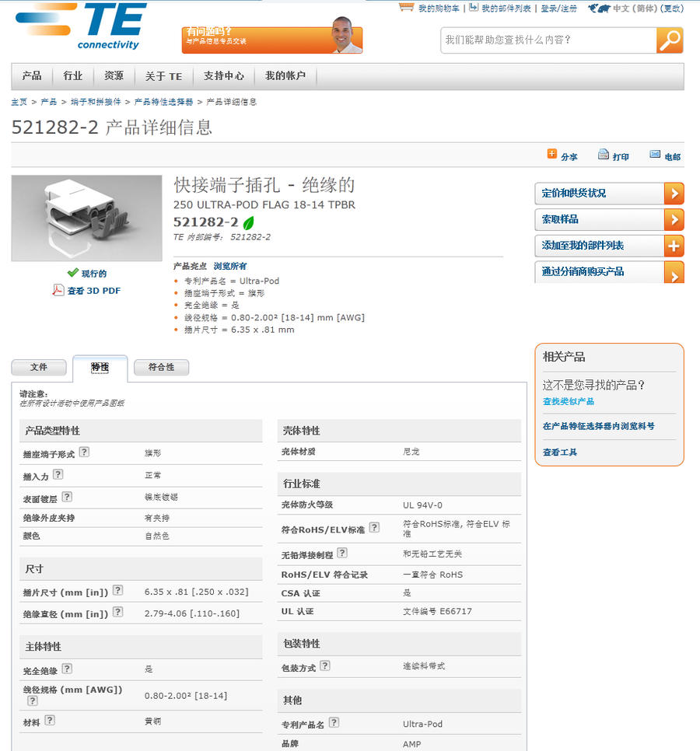
Task: Click the product image thumbnail
Action: pyautogui.click(x=86, y=218)
